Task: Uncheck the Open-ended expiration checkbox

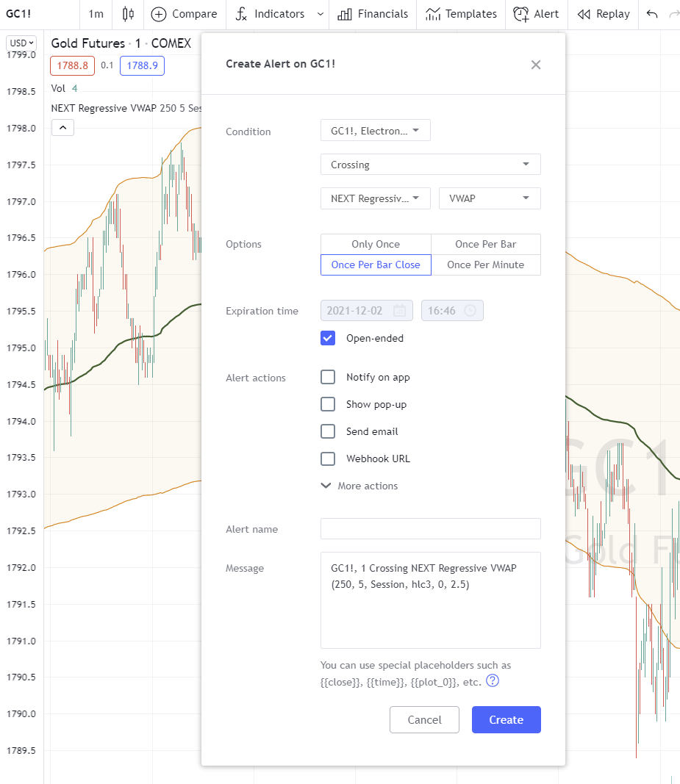Action: pyautogui.click(x=328, y=338)
